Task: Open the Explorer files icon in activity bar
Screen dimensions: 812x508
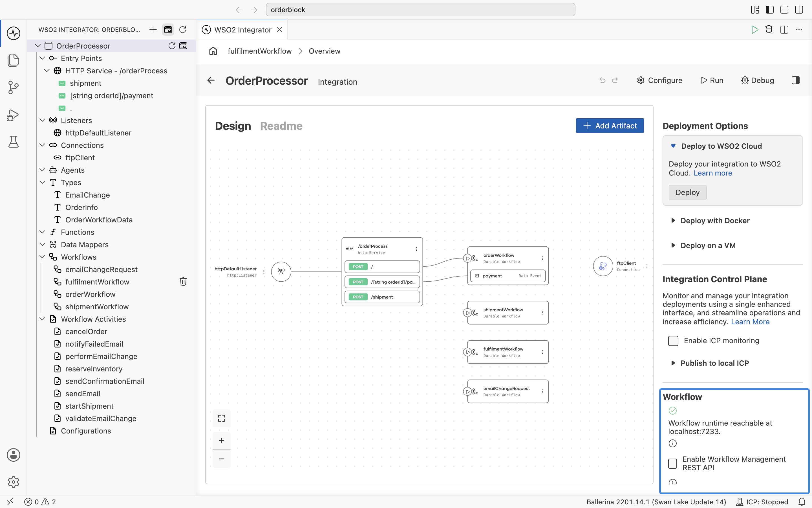Action: (14, 60)
